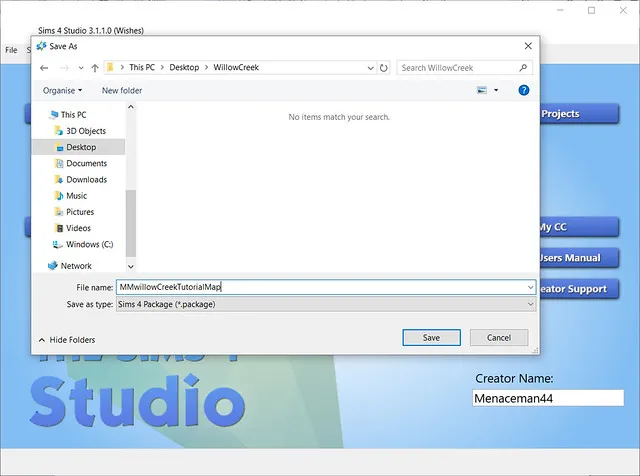Cancel the Save As dialog
Viewport: 640px width, 476px height.
[499, 338]
